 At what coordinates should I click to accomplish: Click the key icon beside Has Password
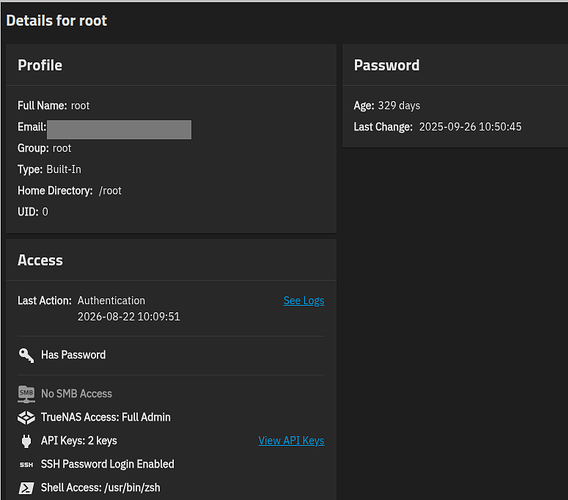click(26, 355)
